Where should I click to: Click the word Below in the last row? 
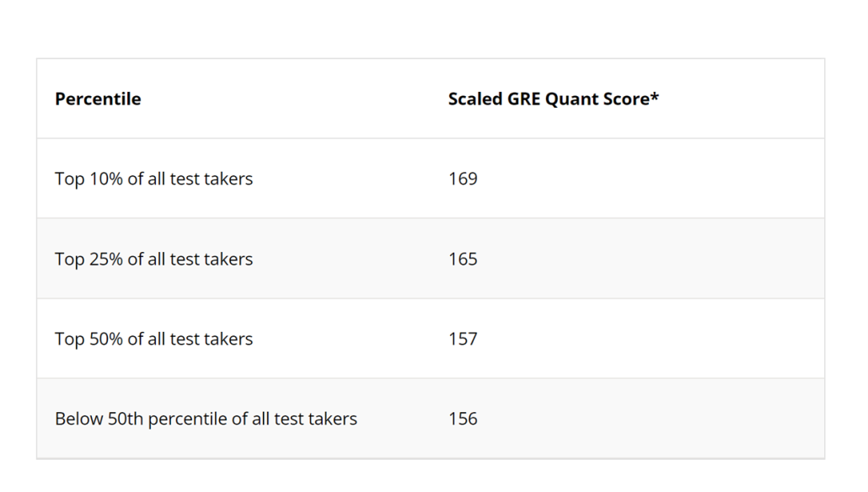click(78, 419)
